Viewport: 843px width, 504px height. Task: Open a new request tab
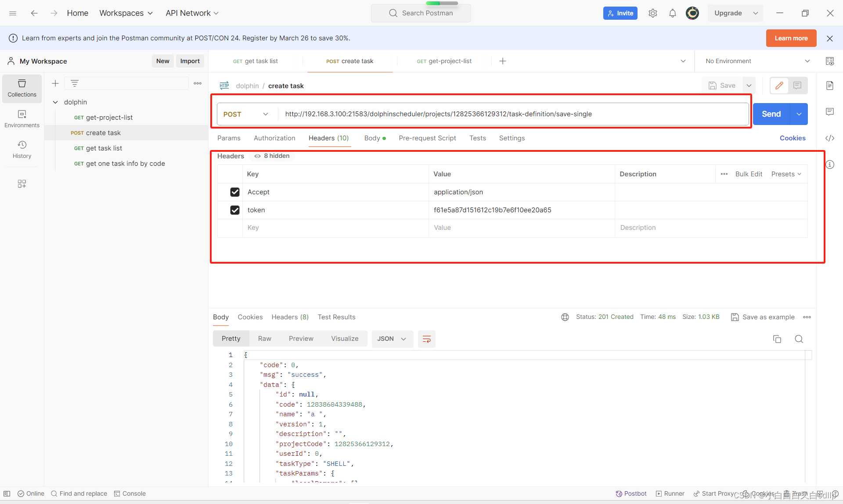pyautogui.click(x=503, y=61)
